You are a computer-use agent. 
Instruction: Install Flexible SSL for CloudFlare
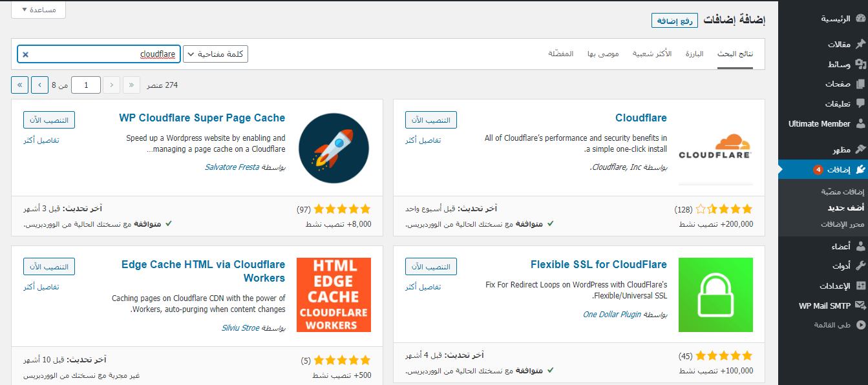point(431,266)
